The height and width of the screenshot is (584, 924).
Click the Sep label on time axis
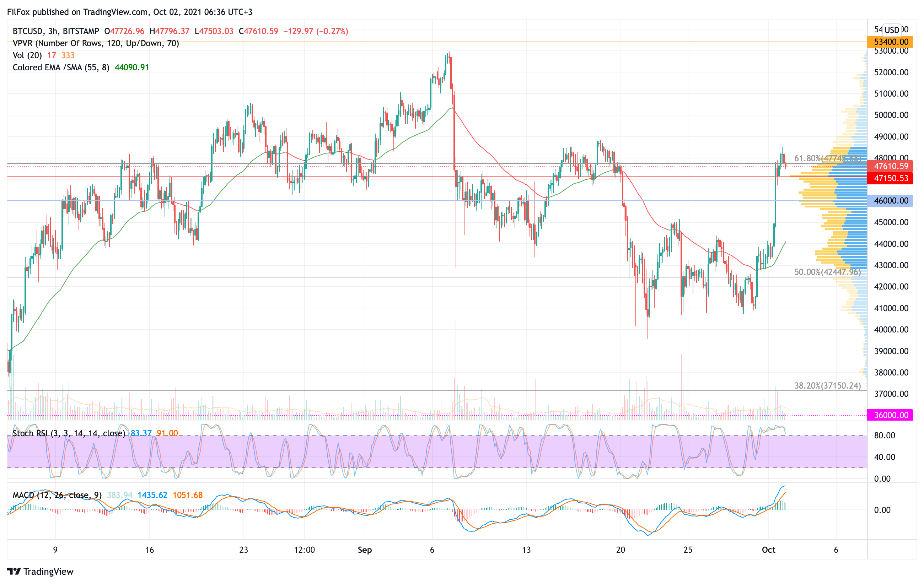coord(365,550)
